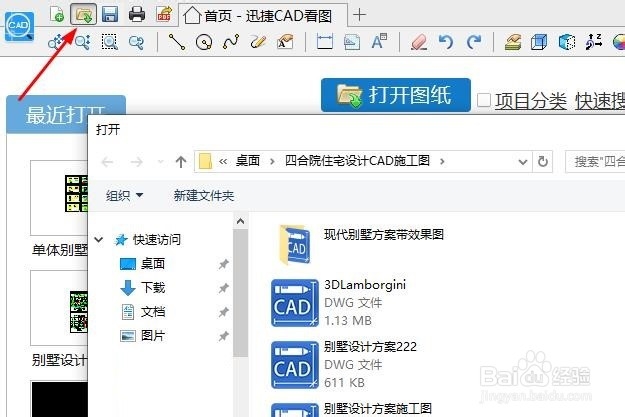Click the redo arrow
The height and width of the screenshot is (417, 625).
(x=473, y=42)
